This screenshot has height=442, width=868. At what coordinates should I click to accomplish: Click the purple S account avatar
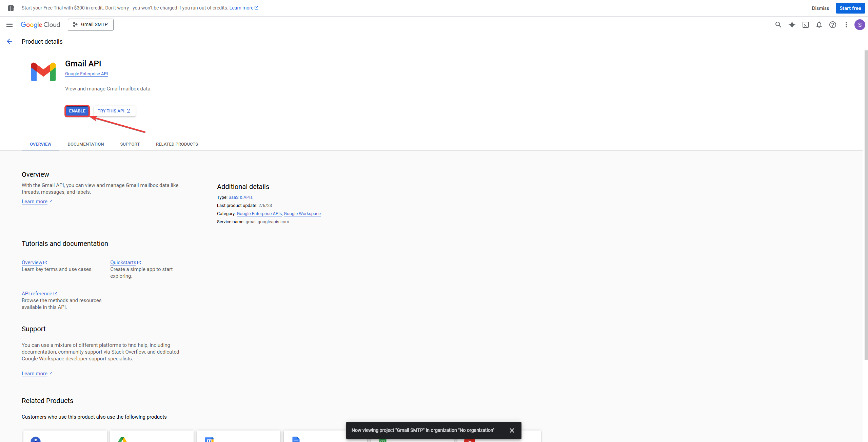[x=860, y=25]
